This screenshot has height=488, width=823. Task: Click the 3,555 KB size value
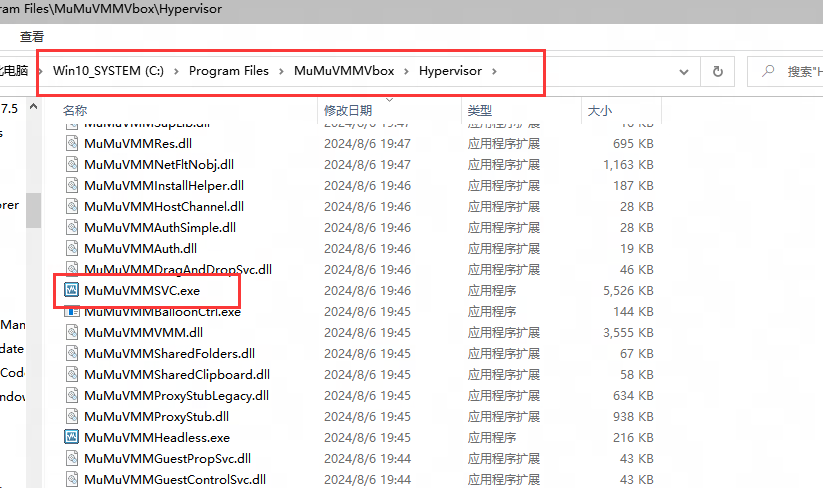tap(628, 332)
